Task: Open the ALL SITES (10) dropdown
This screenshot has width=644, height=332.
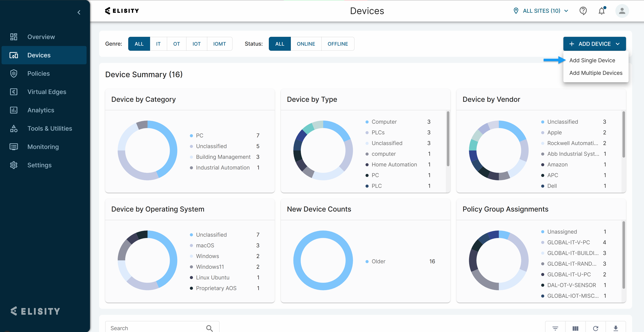Action: [x=541, y=11]
